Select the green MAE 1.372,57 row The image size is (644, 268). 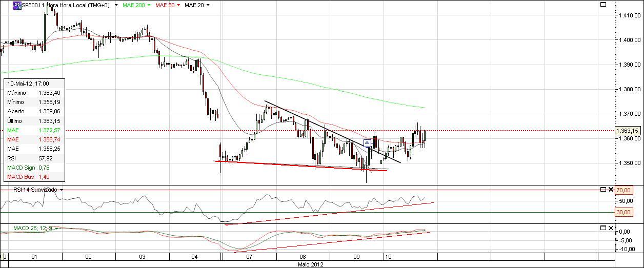(x=34, y=130)
